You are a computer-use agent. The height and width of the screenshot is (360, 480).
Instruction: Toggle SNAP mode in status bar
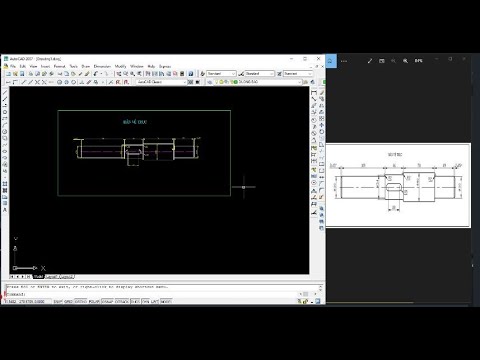[58, 301]
